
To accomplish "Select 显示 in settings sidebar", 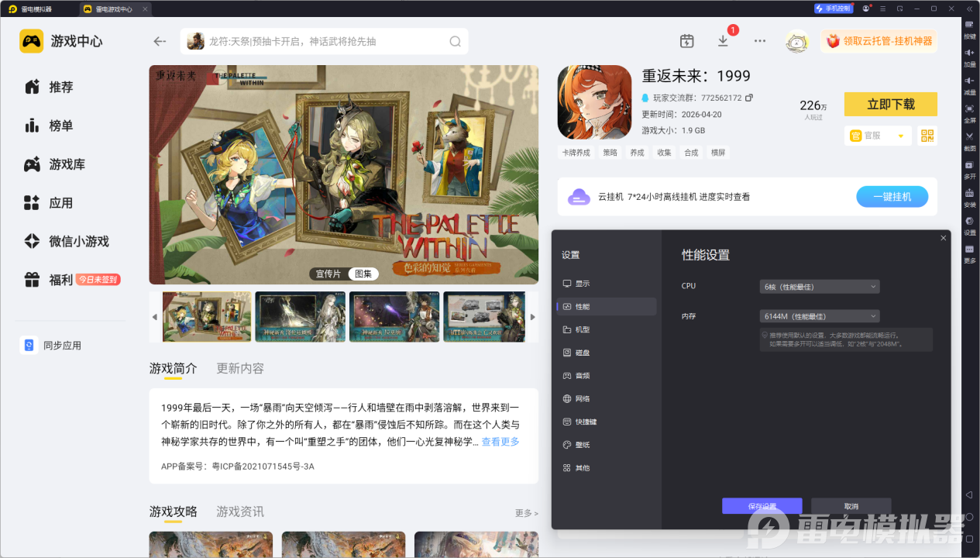I will coord(607,284).
